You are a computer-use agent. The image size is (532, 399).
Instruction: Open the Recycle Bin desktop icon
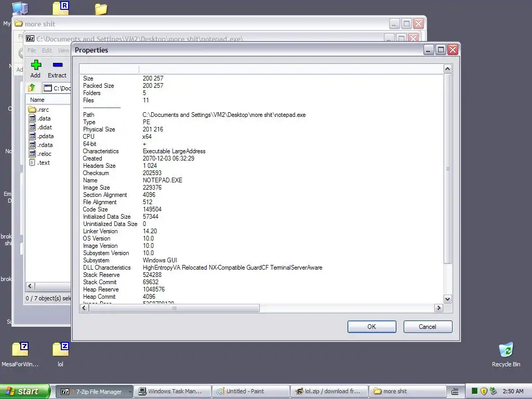506,350
